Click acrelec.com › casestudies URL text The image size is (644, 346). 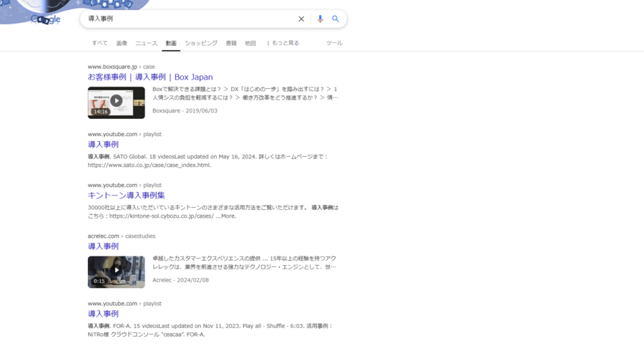click(x=122, y=236)
